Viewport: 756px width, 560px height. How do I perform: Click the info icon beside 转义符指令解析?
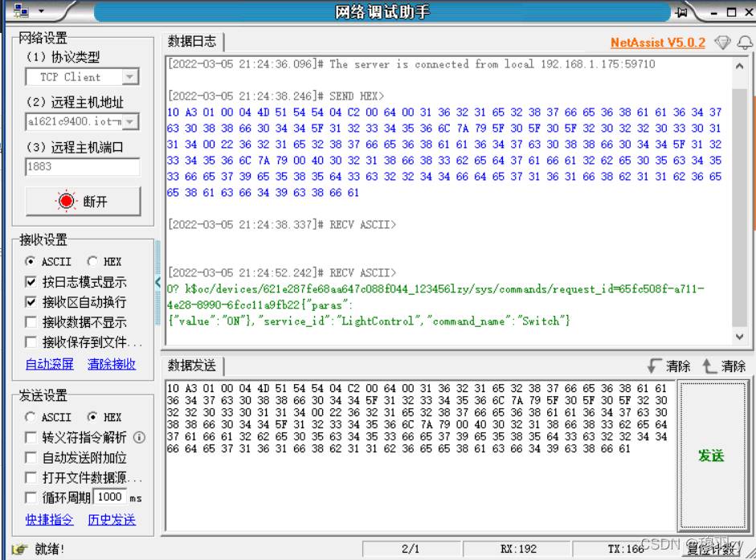tap(139, 438)
